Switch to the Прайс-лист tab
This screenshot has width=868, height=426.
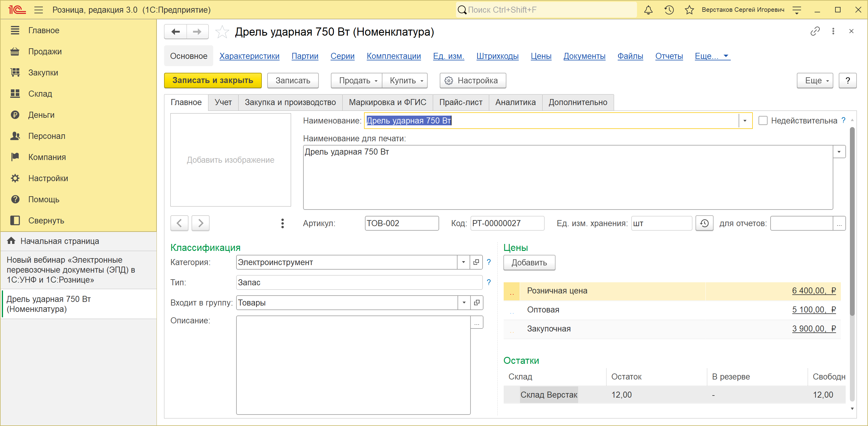pyautogui.click(x=461, y=102)
